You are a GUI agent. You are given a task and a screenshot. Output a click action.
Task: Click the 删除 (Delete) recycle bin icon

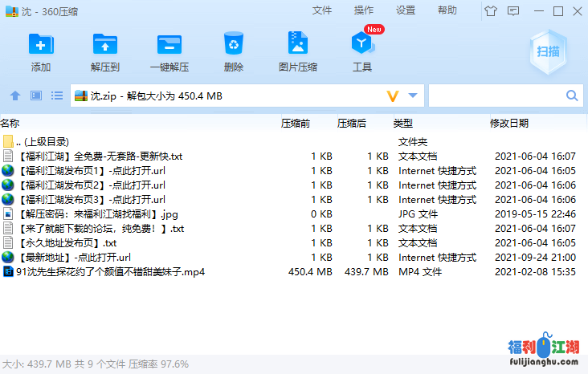[x=234, y=45]
